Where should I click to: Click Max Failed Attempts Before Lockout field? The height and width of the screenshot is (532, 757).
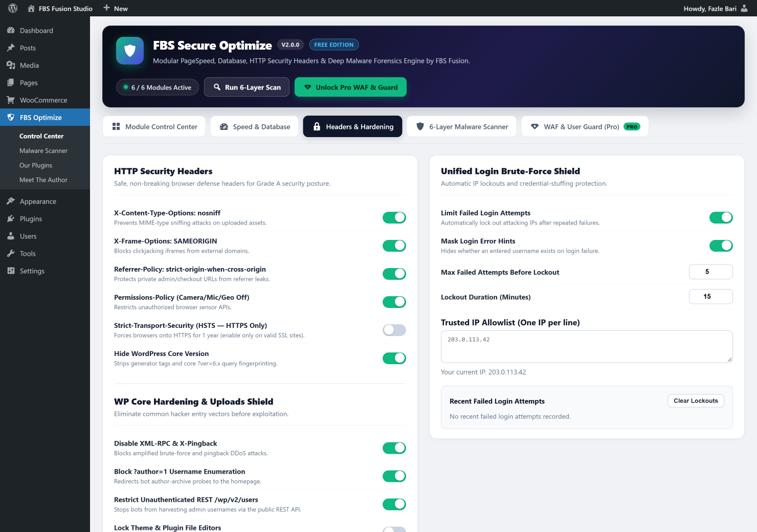[711, 272]
